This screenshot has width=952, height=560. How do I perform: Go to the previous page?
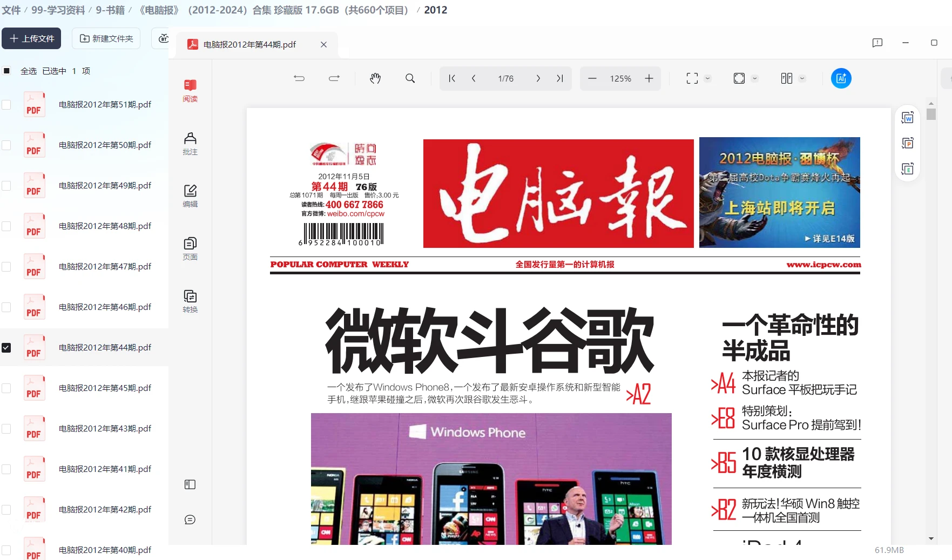pyautogui.click(x=474, y=78)
